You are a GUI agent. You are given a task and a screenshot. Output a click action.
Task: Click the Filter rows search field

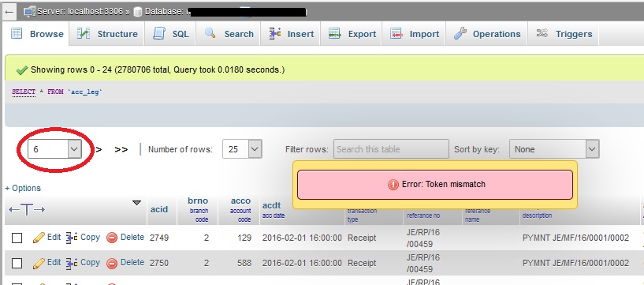(x=391, y=149)
